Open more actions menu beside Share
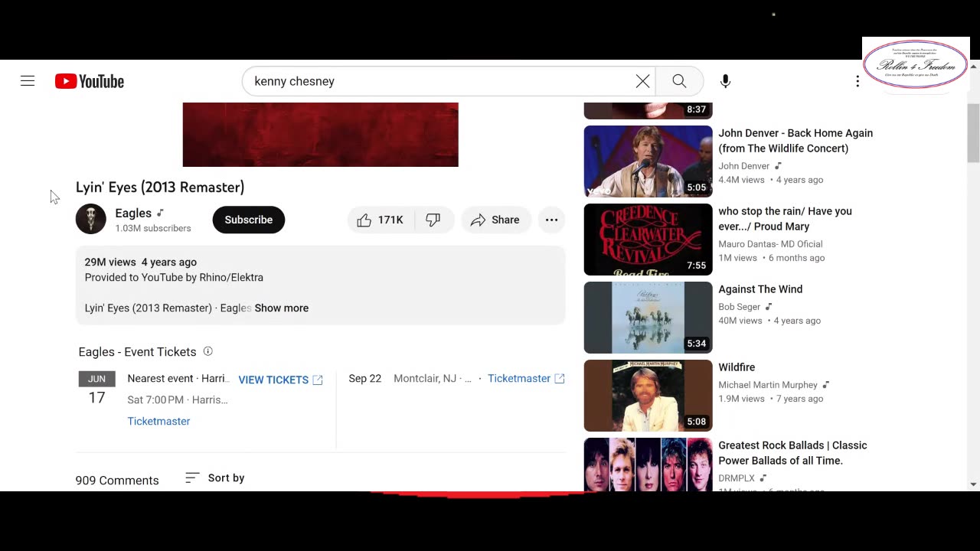The image size is (980, 551). (x=551, y=220)
